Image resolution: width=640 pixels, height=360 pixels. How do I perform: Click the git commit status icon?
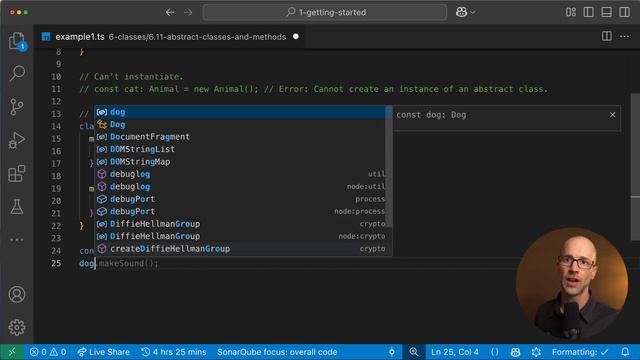[x=392, y=352]
